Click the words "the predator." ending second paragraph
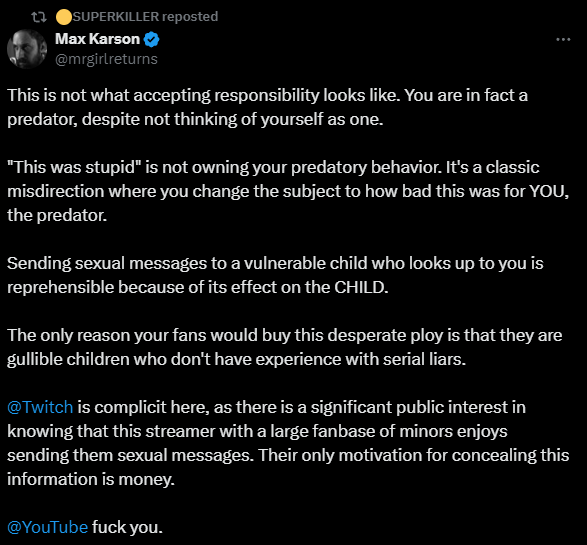The width and height of the screenshot is (587, 545). point(57,215)
